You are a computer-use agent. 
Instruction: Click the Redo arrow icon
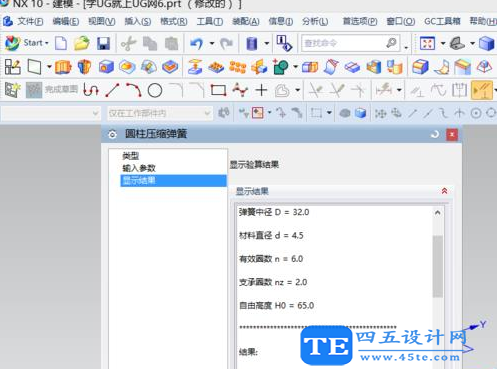click(x=227, y=43)
